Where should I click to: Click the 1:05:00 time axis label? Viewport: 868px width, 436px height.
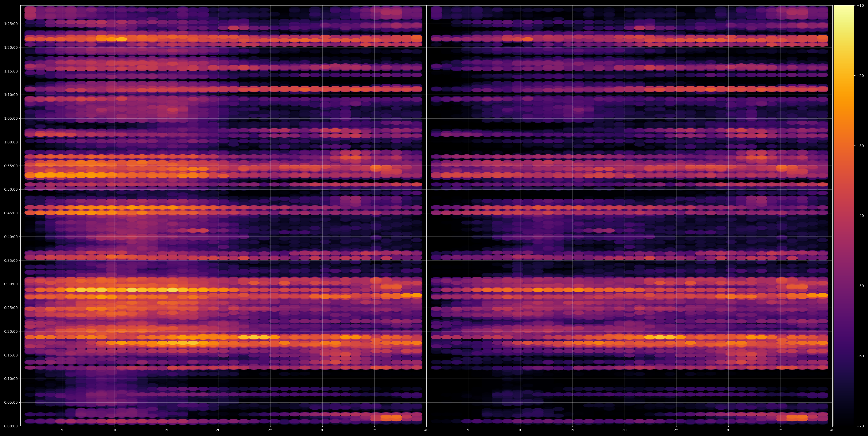pos(11,119)
